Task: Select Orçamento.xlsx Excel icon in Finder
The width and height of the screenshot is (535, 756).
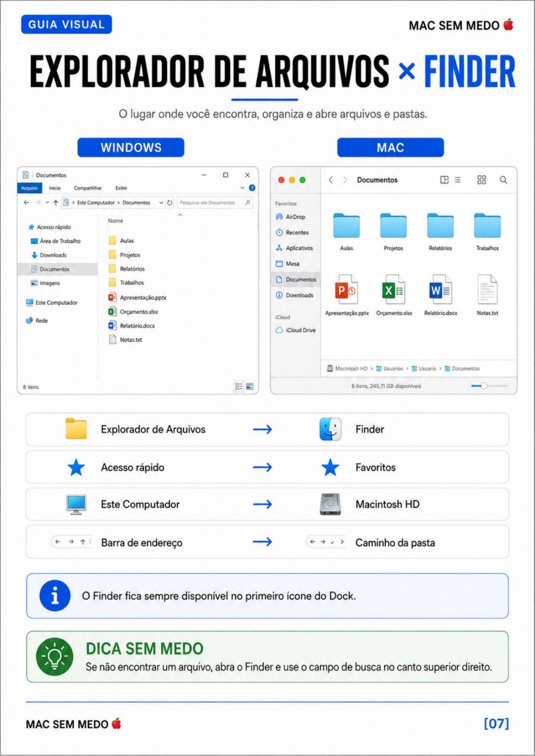Action: 394,289
